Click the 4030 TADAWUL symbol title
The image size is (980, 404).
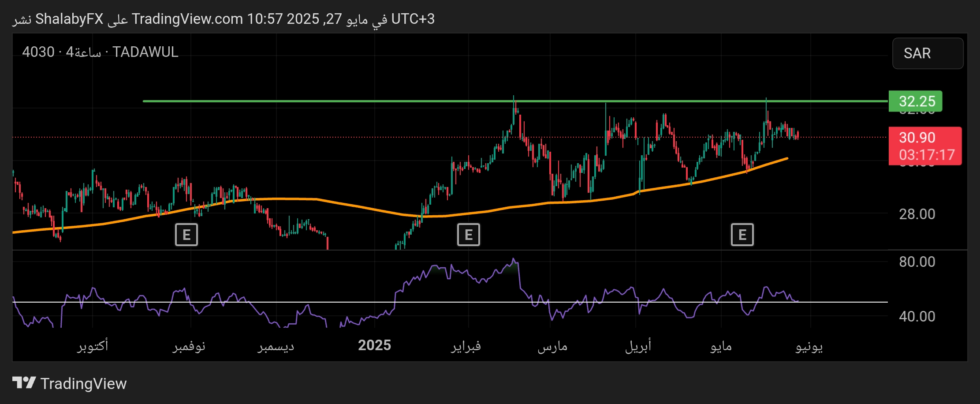coord(100,52)
